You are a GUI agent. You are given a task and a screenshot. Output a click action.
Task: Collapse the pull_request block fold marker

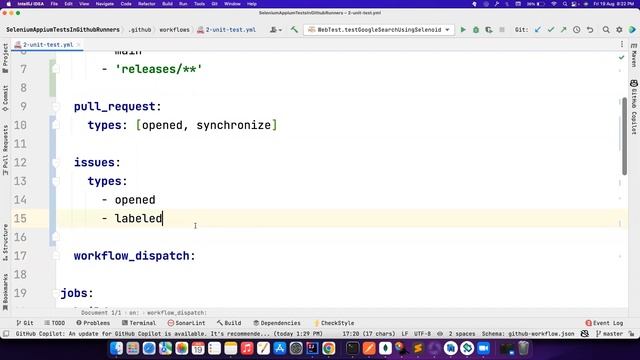tap(56, 107)
